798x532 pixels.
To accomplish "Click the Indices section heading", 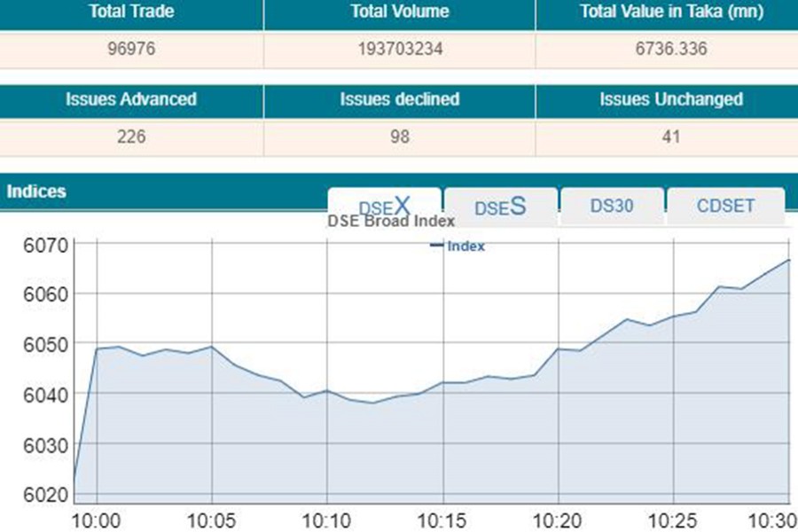I will click(x=36, y=192).
